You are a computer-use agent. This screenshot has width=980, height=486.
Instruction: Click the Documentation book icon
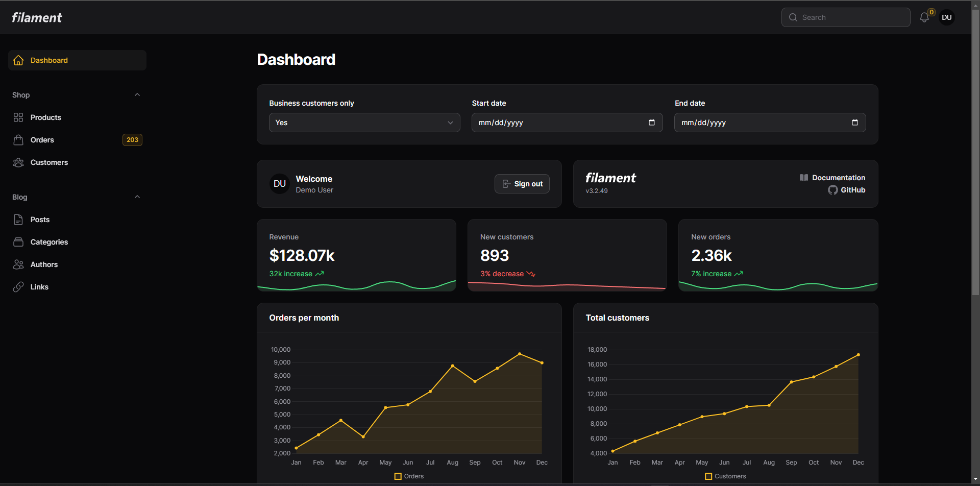pos(804,178)
